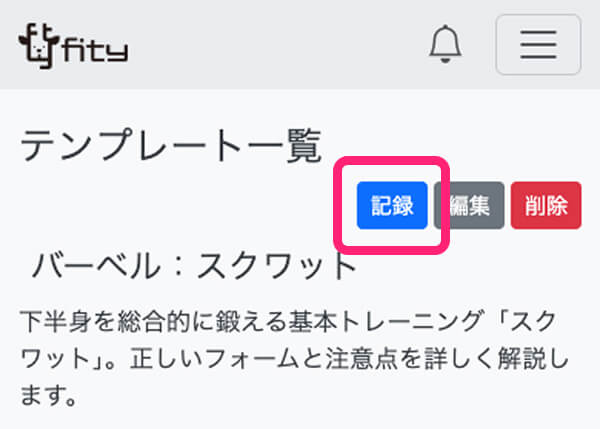
Task: Click the pink highlighted 記録 area
Action: point(391,206)
